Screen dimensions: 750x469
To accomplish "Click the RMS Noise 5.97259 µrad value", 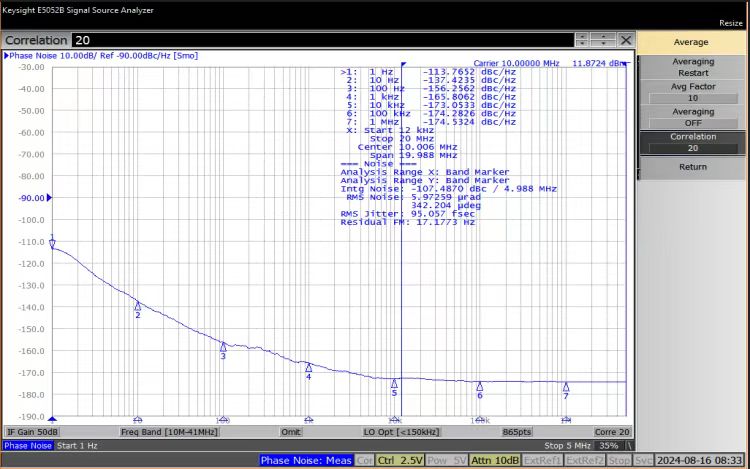I will [x=446, y=197].
